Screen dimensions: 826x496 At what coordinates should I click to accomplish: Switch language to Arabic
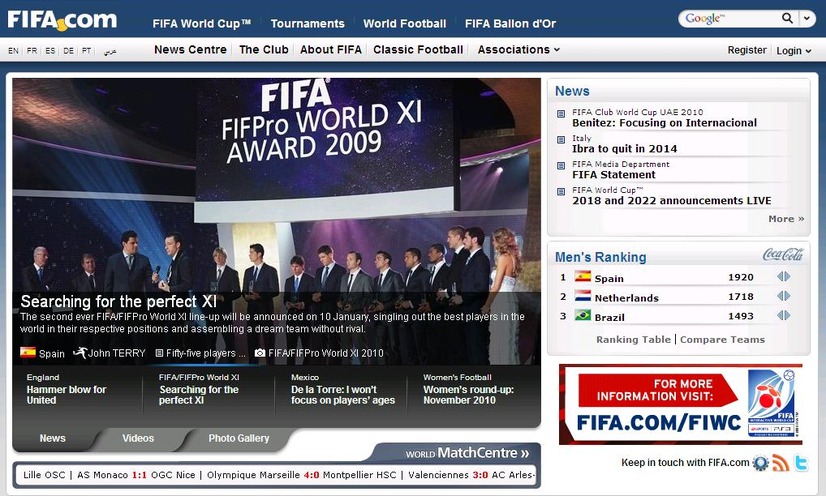[x=110, y=51]
